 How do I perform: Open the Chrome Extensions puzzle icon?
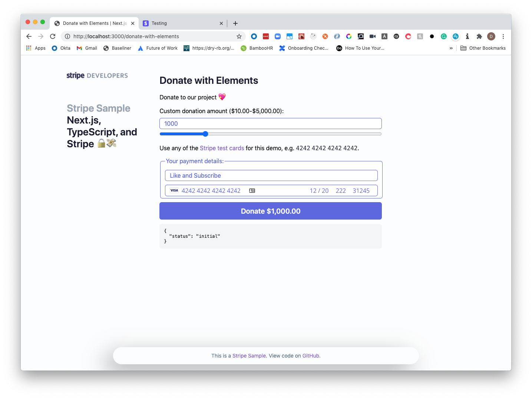(x=479, y=36)
